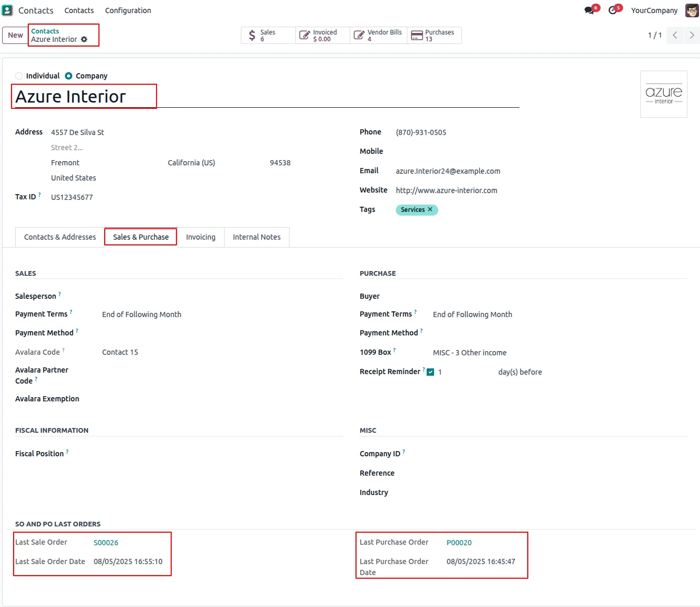Open the Vendor Bills smart button

tap(378, 36)
